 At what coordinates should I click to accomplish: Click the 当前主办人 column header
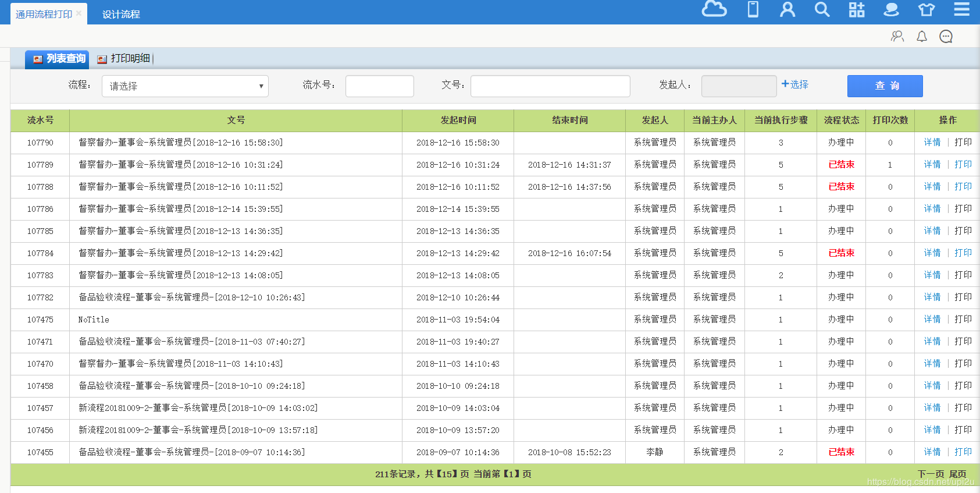[714, 120]
